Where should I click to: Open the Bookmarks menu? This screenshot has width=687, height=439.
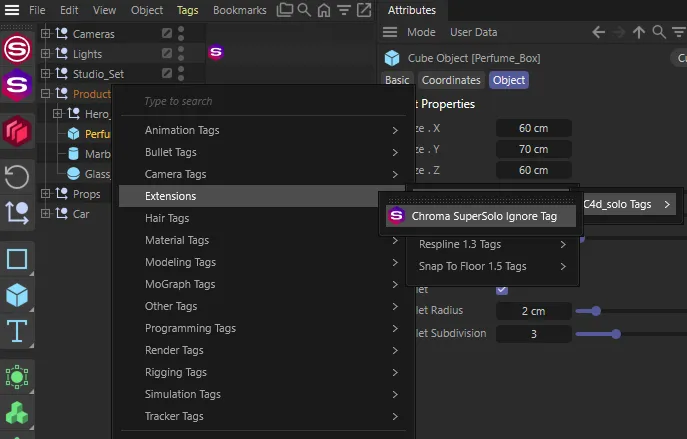240,10
